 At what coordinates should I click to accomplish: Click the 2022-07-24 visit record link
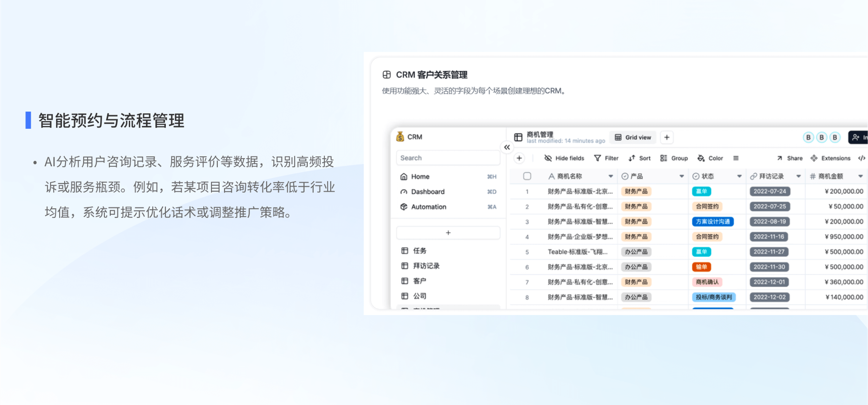click(770, 192)
